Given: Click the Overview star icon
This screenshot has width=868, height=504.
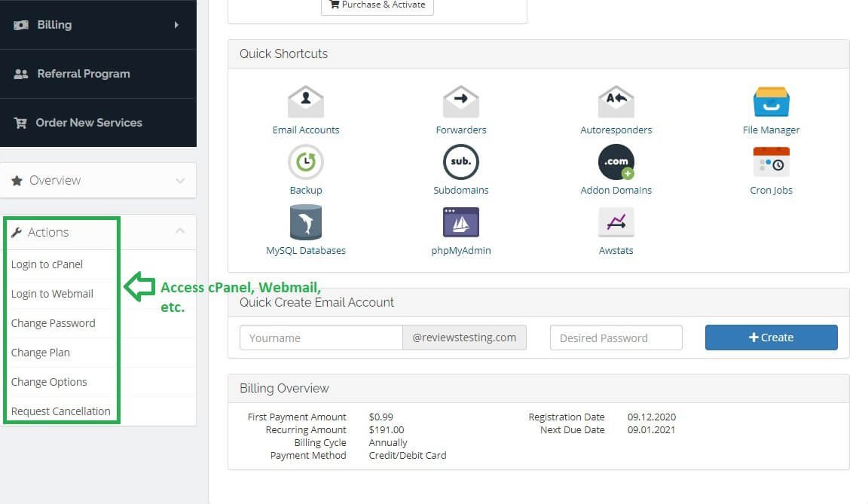Looking at the screenshot, I should click(17, 180).
